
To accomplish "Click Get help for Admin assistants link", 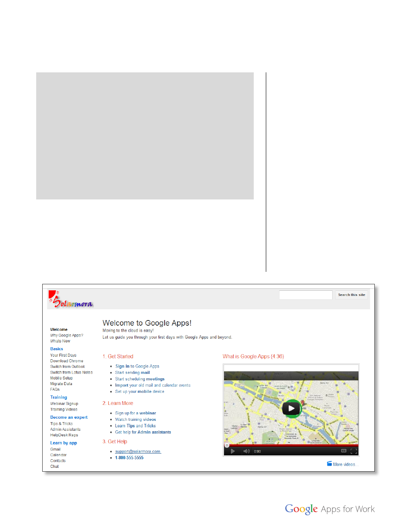I will point(143,432).
